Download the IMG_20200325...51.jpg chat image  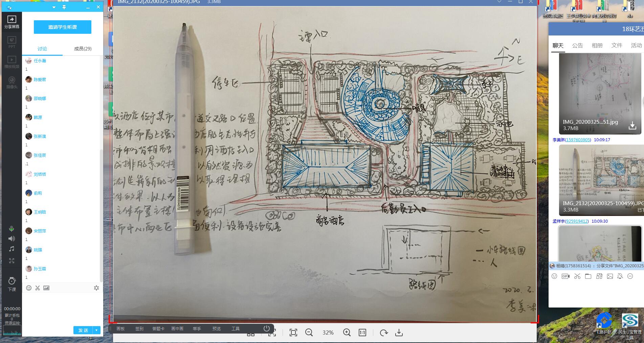(632, 126)
